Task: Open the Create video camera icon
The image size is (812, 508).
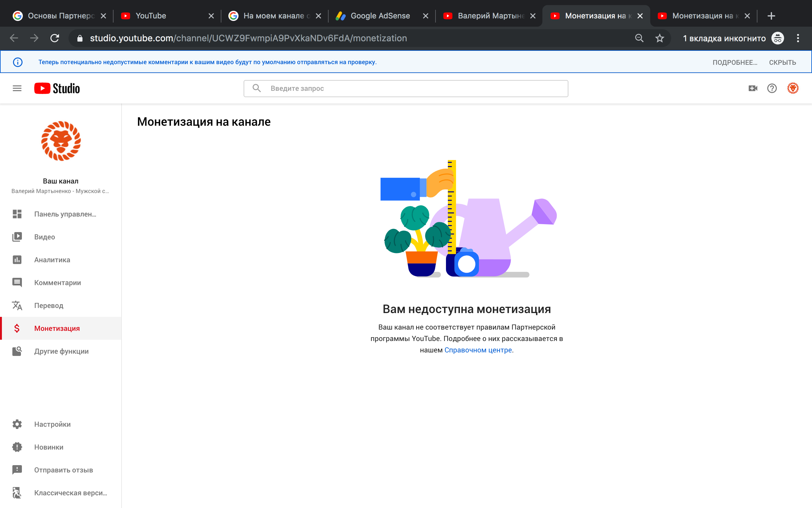Action: (x=753, y=88)
